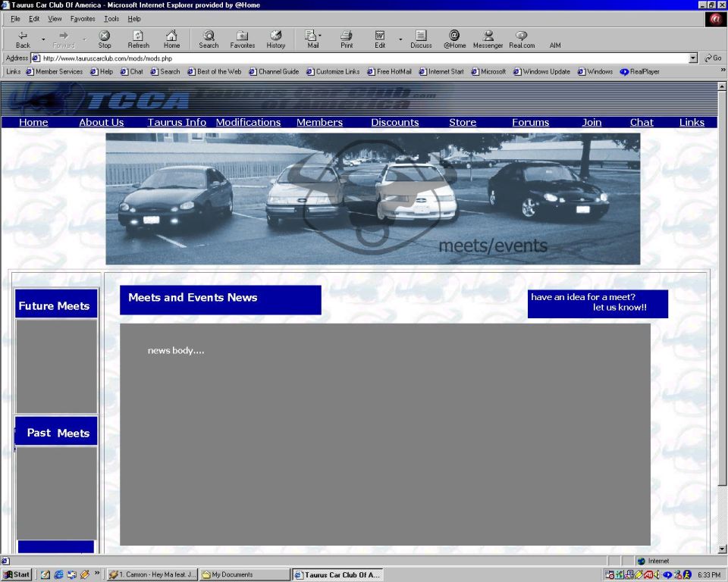
Task: Open the Tools menu
Action: [x=111, y=19]
